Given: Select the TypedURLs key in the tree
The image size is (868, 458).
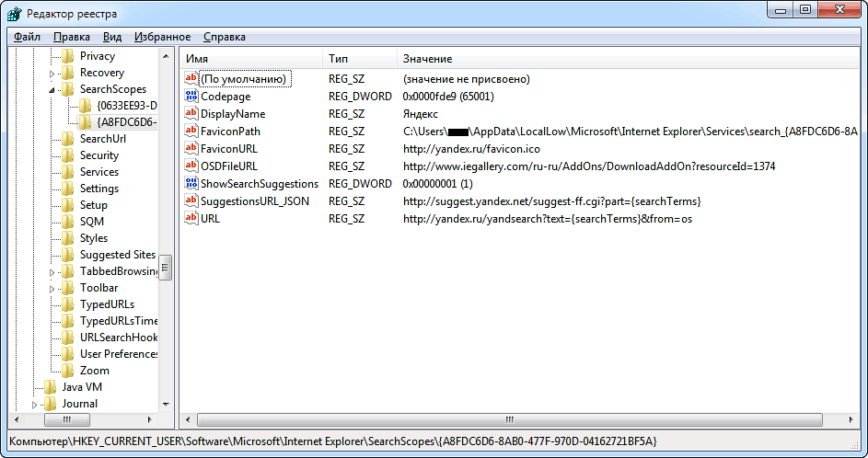Looking at the screenshot, I should pos(107,304).
